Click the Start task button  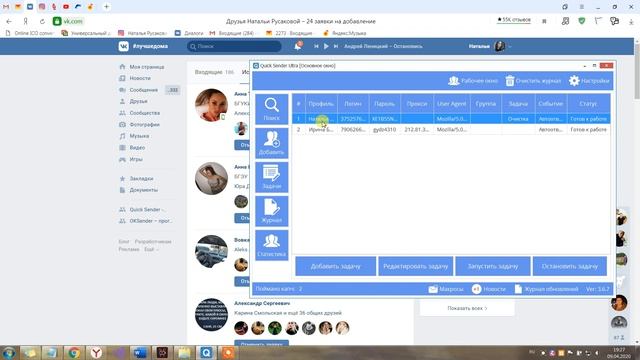493,266
